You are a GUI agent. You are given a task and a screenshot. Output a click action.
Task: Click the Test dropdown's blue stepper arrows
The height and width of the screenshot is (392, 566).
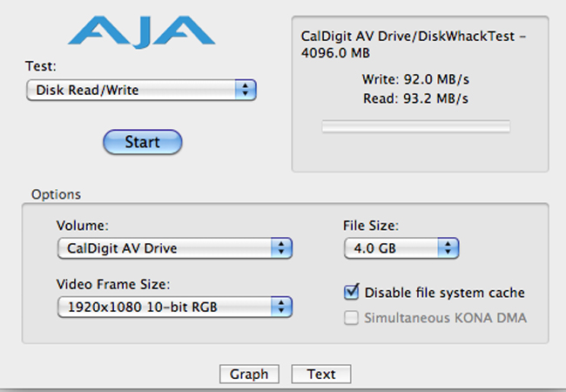click(246, 90)
